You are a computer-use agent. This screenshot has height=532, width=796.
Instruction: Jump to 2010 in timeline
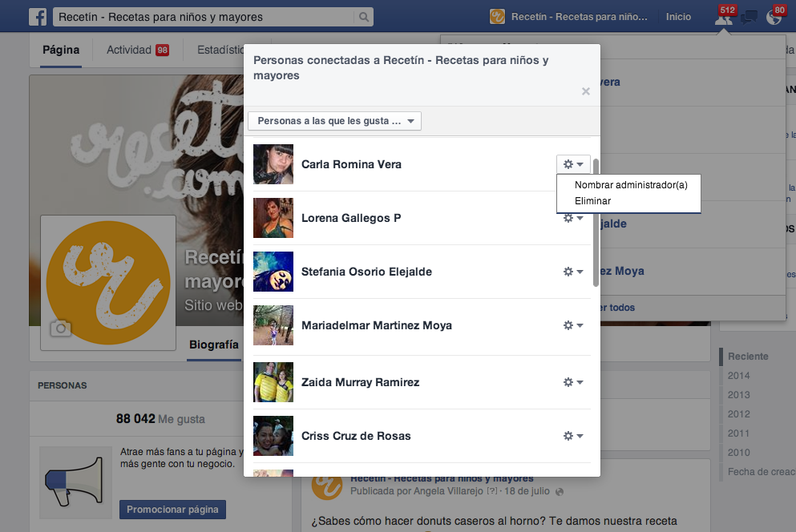[738, 453]
